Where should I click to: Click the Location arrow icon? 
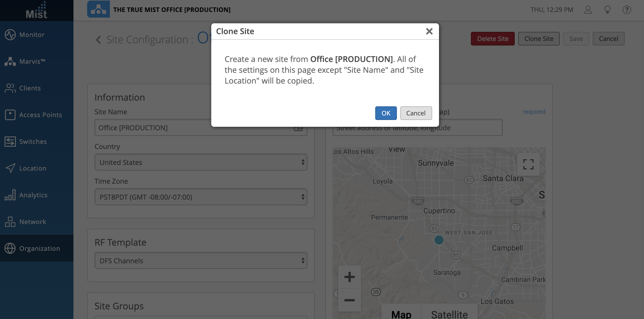[10, 168]
